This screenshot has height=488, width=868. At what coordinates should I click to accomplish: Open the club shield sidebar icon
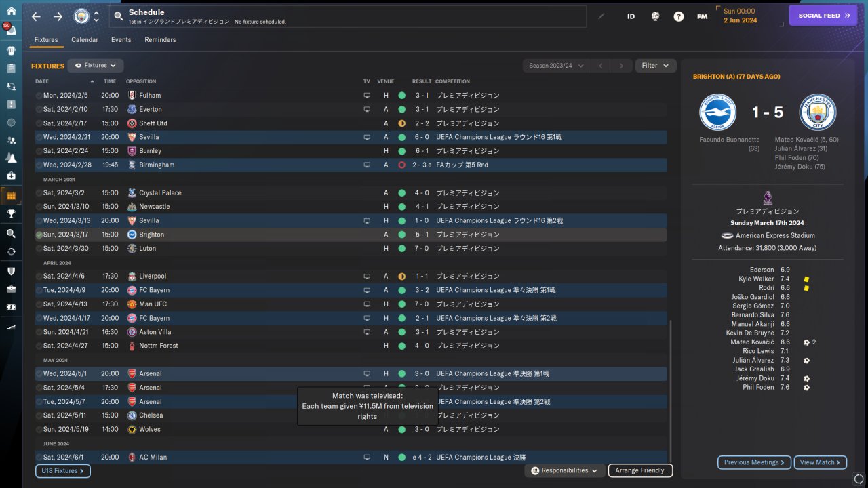click(x=11, y=271)
